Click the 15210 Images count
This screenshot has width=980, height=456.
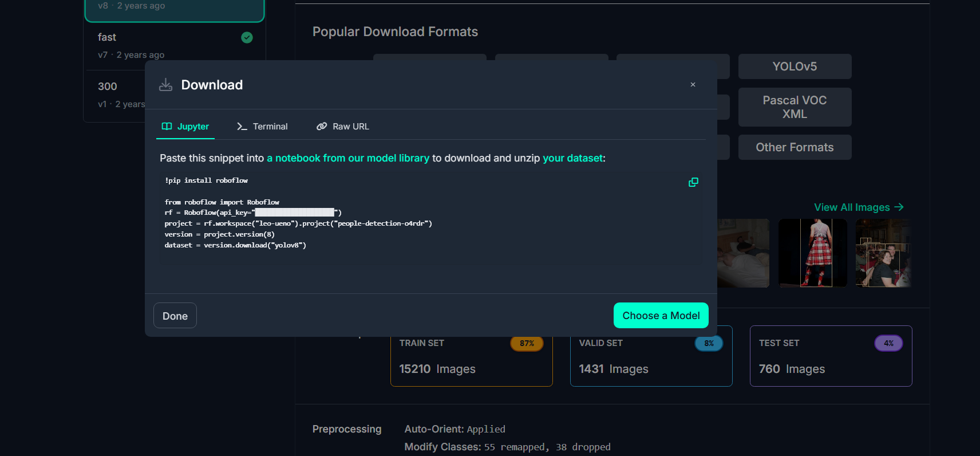point(437,369)
